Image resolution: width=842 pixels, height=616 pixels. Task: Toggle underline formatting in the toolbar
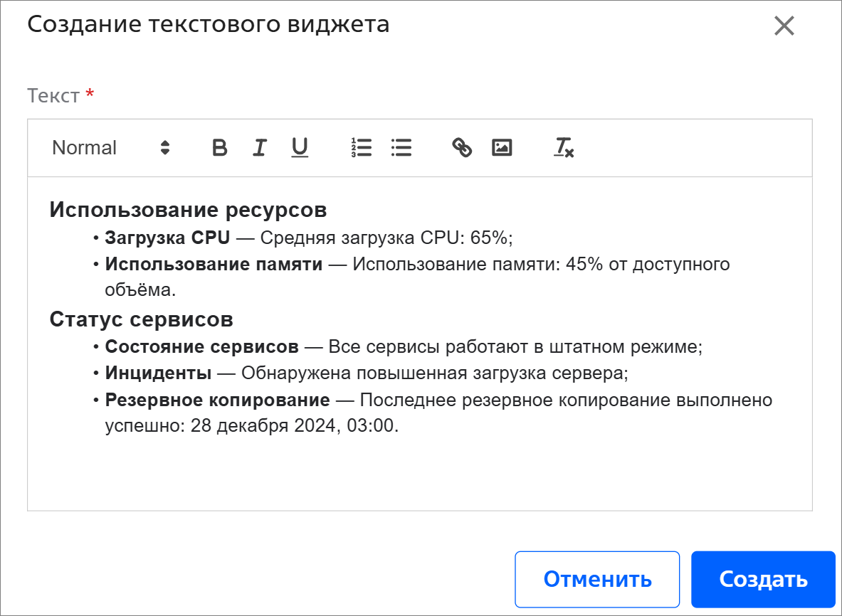point(300,147)
